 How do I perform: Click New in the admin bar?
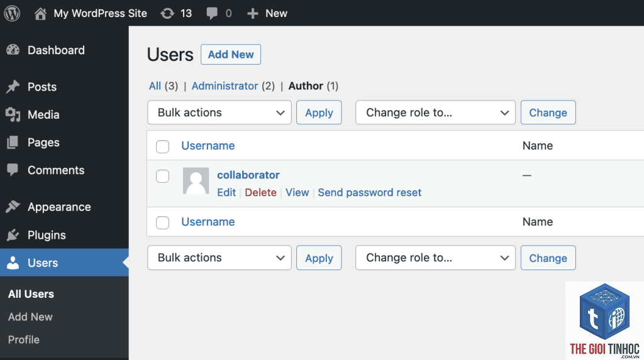tap(276, 14)
